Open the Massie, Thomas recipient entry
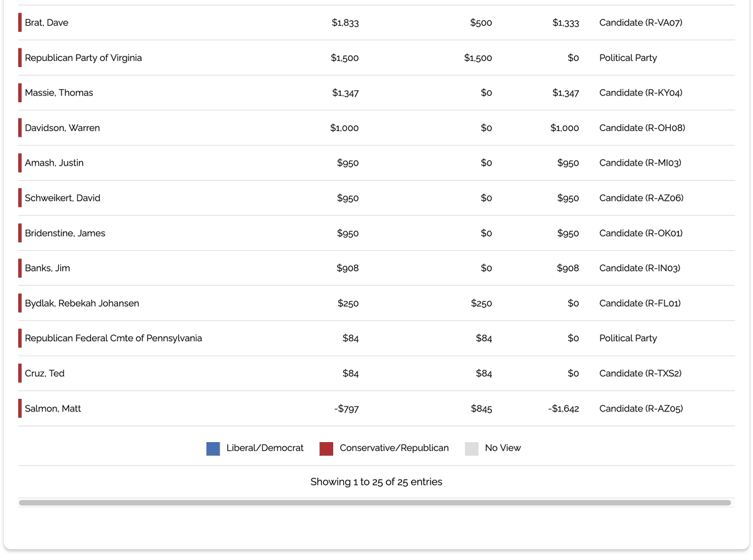This screenshot has width=753, height=560. coord(59,93)
